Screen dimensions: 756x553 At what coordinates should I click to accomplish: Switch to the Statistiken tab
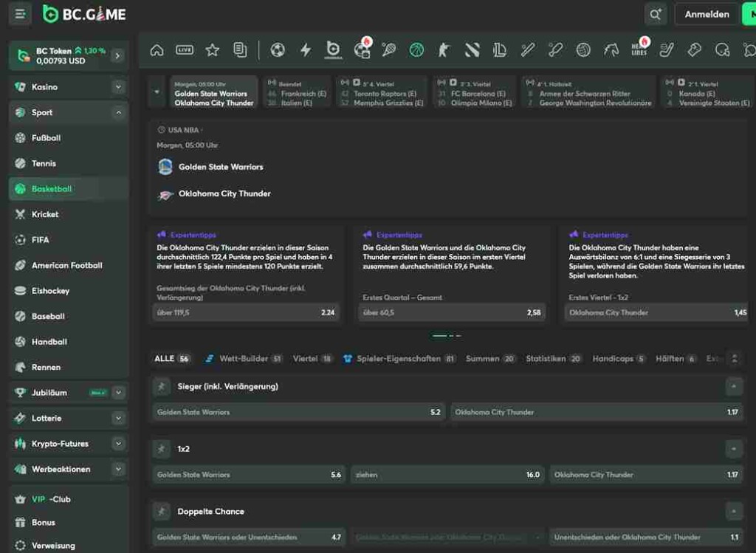click(x=546, y=359)
